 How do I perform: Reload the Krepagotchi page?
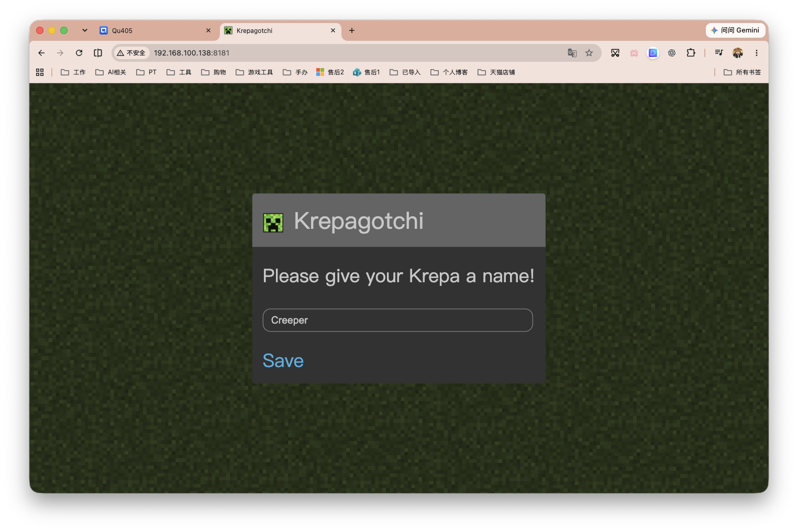pyautogui.click(x=79, y=53)
